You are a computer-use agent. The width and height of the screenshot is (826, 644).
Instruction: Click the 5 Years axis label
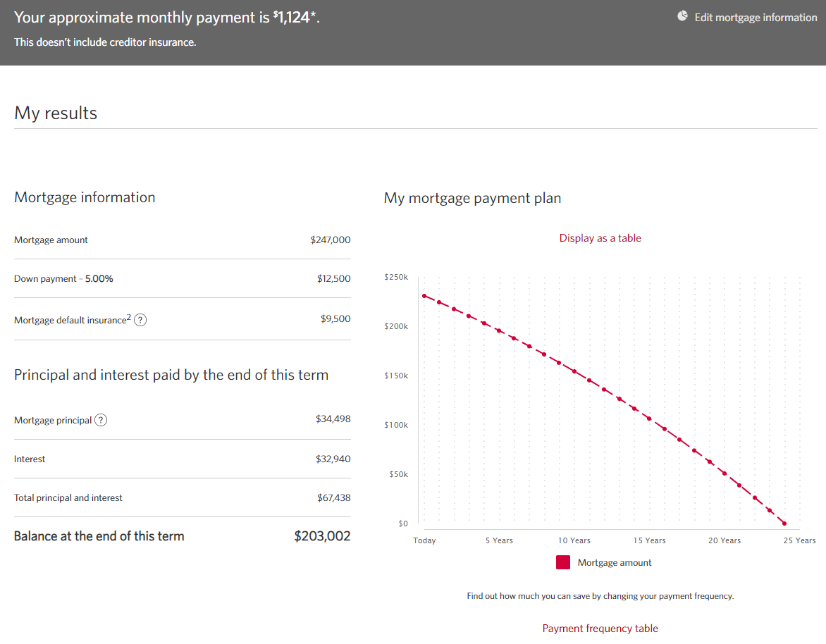coord(499,540)
